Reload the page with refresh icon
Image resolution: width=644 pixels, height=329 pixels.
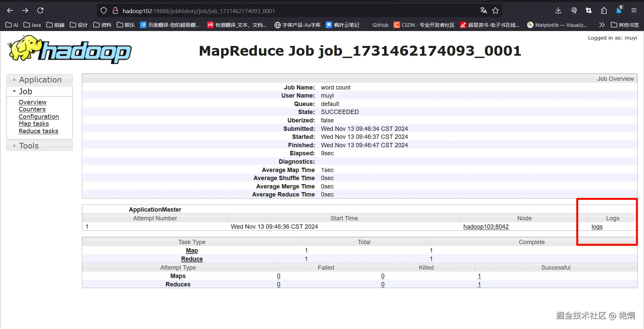(40, 11)
